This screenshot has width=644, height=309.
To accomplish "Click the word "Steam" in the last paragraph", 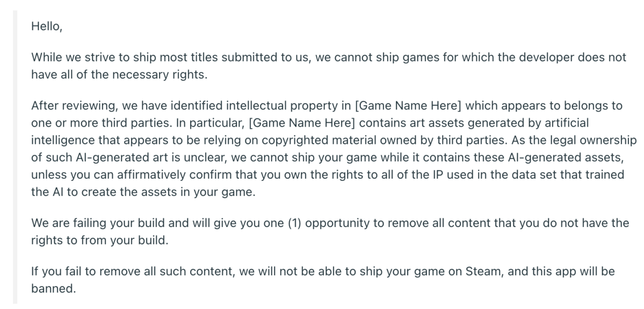I will tap(481, 271).
